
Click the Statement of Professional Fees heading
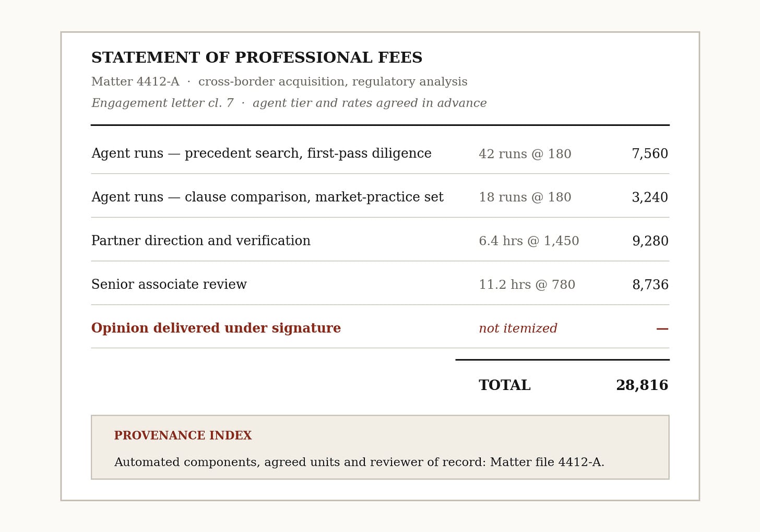pyautogui.click(x=257, y=58)
